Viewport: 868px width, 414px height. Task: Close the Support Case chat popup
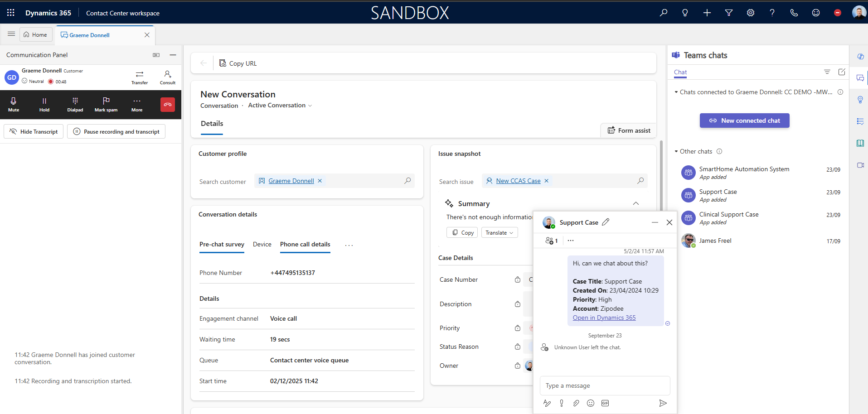coord(669,222)
